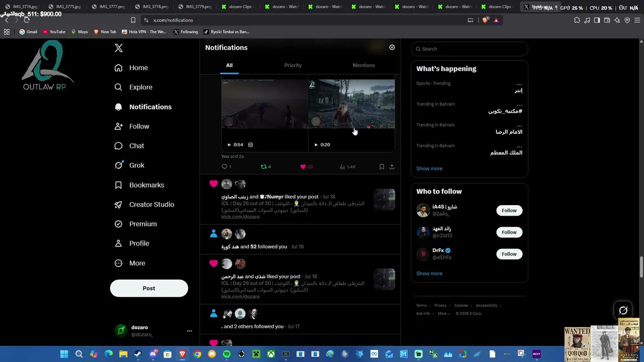The width and height of the screenshot is (644, 362).
Task: Open Notifications in the sidebar
Action: tap(143, 107)
